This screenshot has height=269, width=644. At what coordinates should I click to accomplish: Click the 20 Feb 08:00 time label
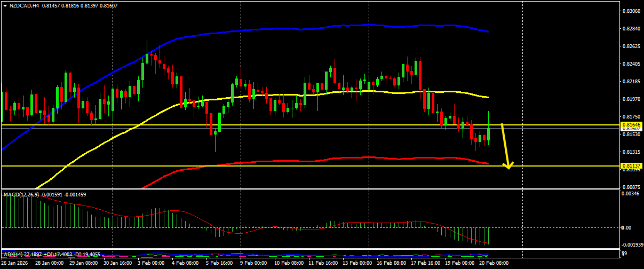pyautogui.click(x=494, y=263)
